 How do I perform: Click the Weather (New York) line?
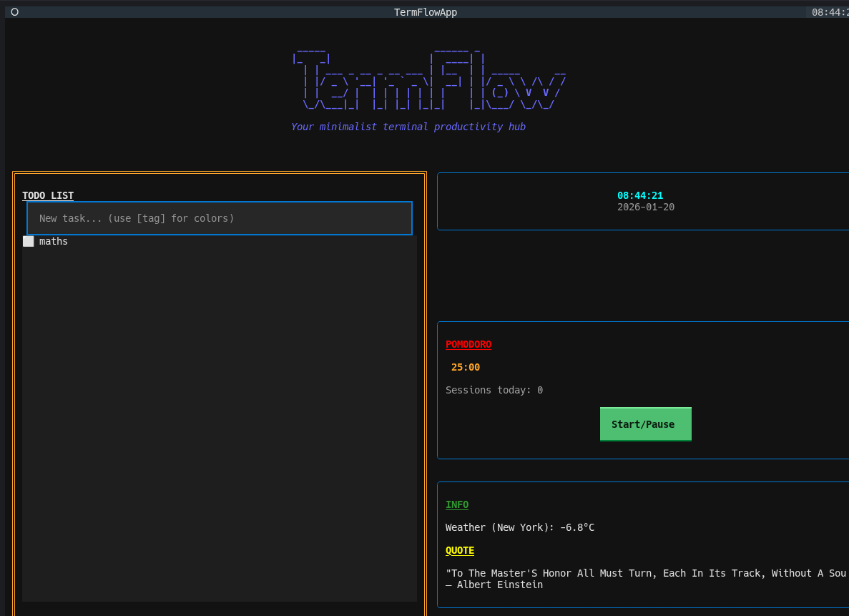coord(520,527)
